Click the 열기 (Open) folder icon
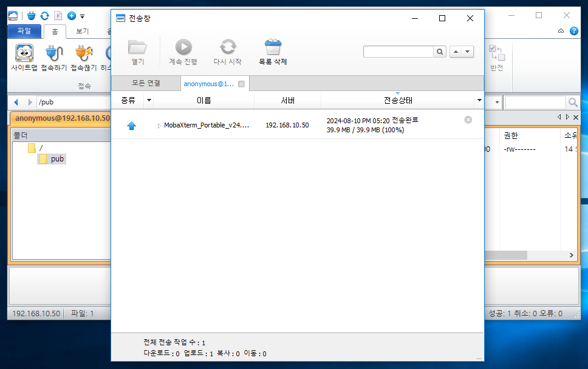The height and width of the screenshot is (369, 588). 137,47
